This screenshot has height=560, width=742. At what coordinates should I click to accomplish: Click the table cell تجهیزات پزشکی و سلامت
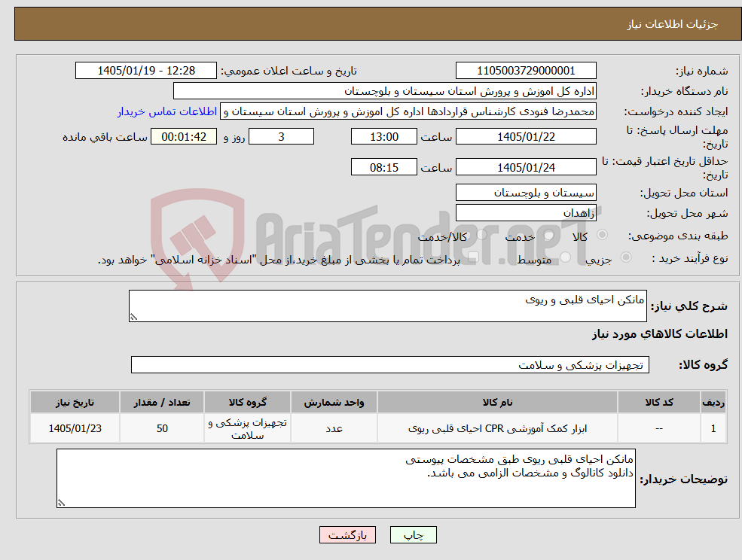click(248, 428)
